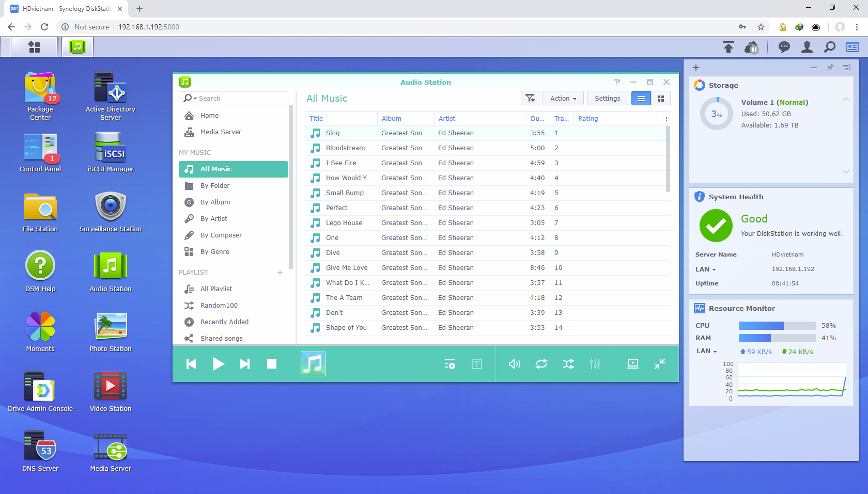Open Media Server sidebar item

234,132
